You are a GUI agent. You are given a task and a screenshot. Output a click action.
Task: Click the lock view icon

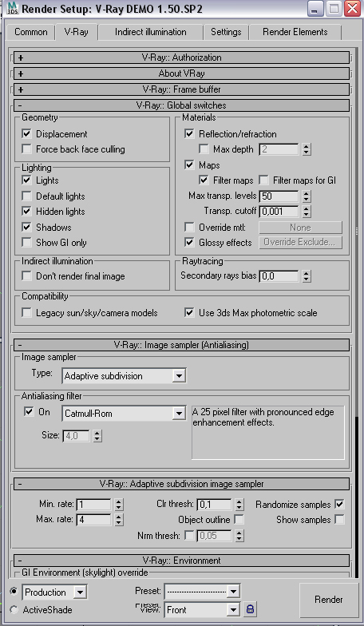click(x=250, y=609)
